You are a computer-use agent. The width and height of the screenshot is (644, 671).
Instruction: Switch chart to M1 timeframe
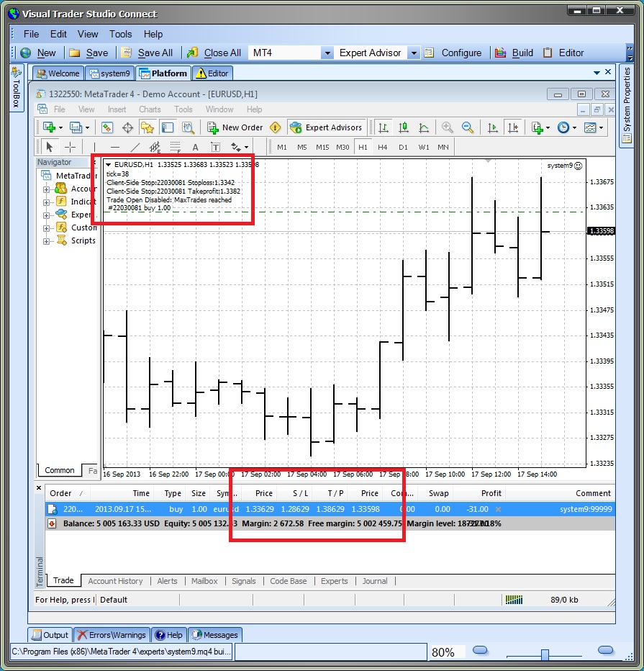[x=282, y=147]
